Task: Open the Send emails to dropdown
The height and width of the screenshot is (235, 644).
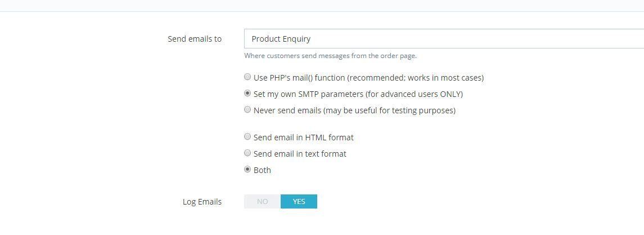Action: point(443,39)
